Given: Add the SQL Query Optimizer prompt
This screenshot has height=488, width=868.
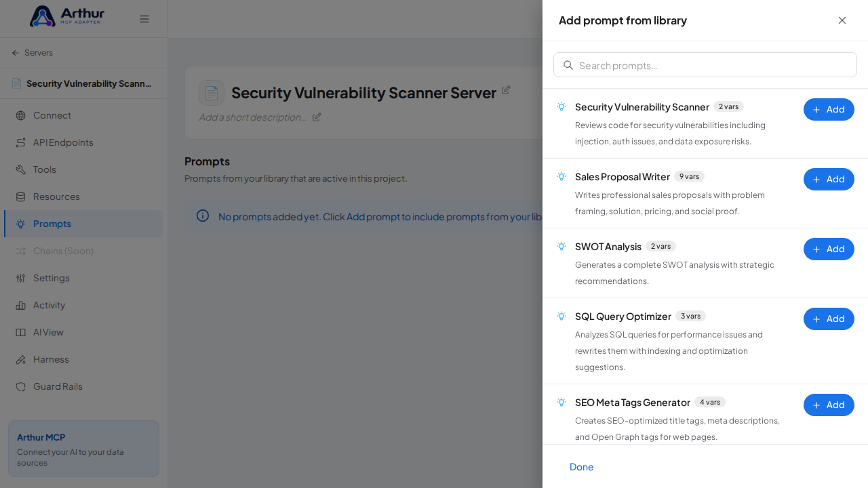Looking at the screenshot, I should [x=829, y=319].
